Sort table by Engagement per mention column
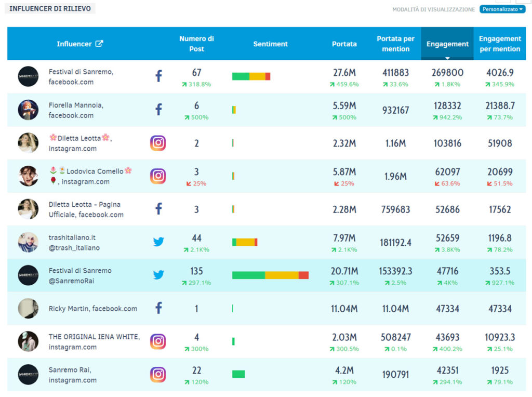The height and width of the screenshot is (397, 532). (500, 44)
